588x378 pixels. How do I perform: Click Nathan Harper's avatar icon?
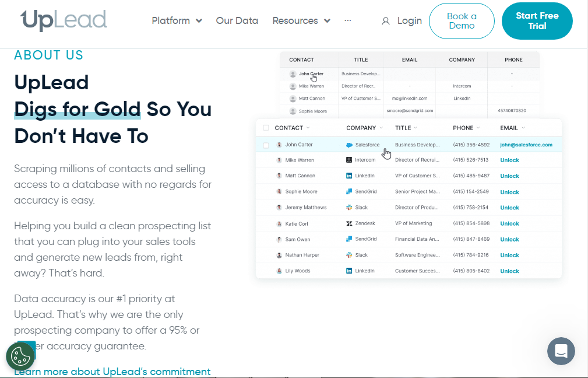279,256
